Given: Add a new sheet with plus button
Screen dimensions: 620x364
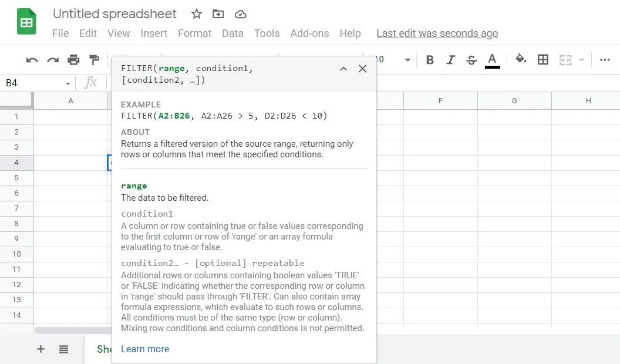Looking at the screenshot, I should point(41,349).
